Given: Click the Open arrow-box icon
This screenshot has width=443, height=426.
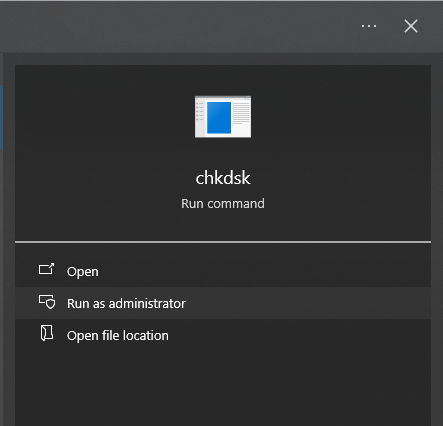Looking at the screenshot, I should (x=46, y=269).
